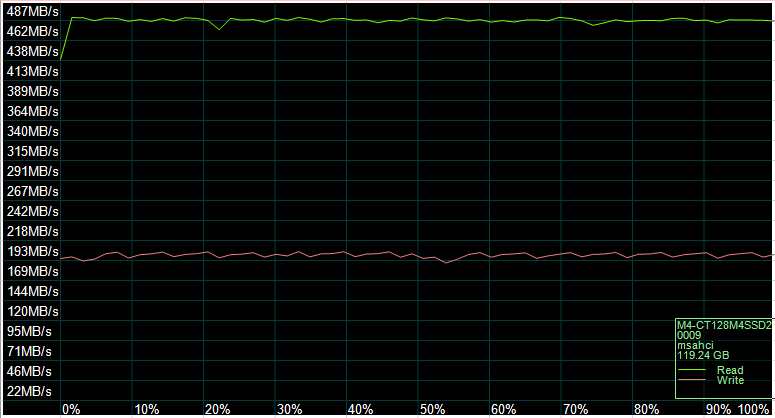Screen dimensions: 775x418
Task: Click the 0% x-axis marker
Action: coord(71,409)
